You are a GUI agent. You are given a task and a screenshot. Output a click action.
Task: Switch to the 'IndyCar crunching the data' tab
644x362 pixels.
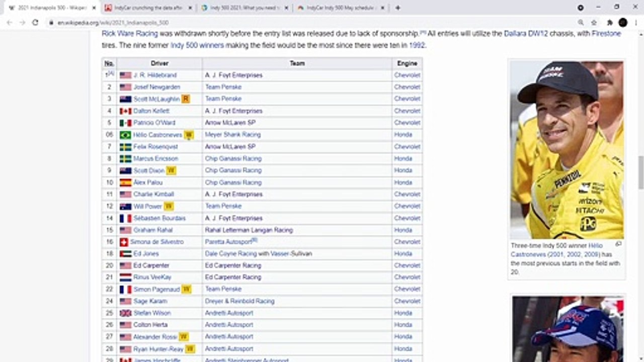[148, 8]
